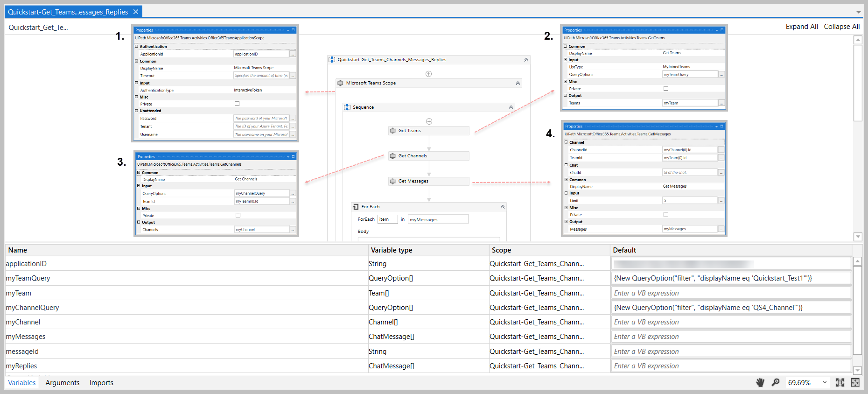Collapse the inner Sequence activity
This screenshot has width=868, height=394.
pyautogui.click(x=511, y=107)
